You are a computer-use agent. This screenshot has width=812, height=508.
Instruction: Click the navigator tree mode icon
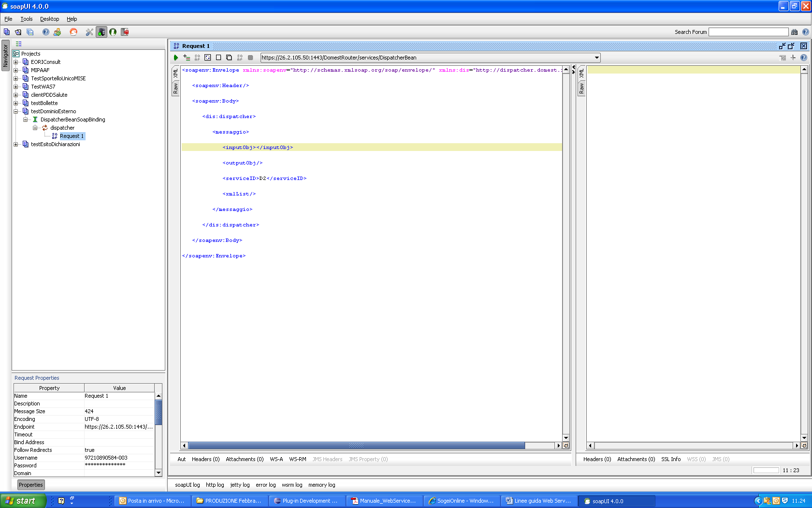point(19,44)
